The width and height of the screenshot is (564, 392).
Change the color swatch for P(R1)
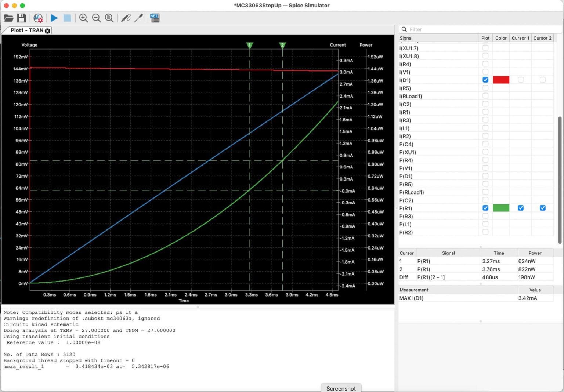click(501, 208)
